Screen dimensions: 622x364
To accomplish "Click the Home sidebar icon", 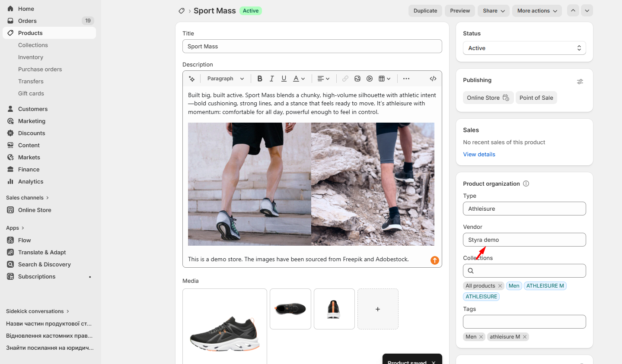I will pyautogui.click(x=10, y=9).
